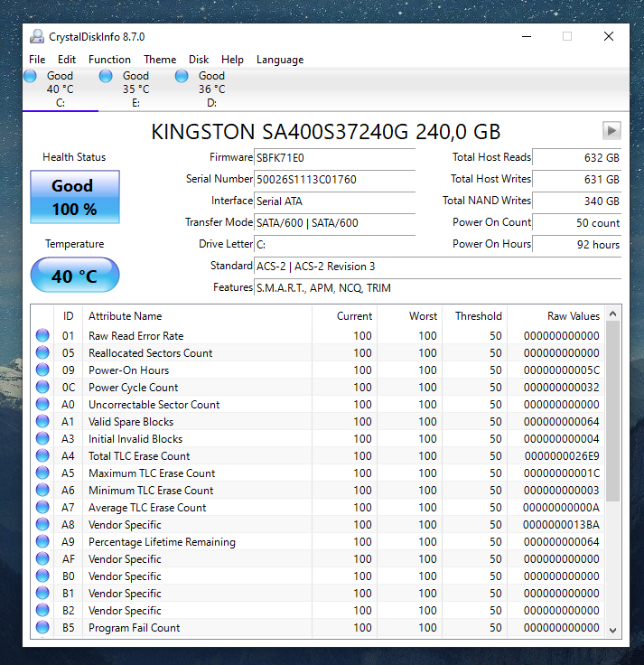Click the Attribute Name column header
This screenshot has width=644, height=665.
pos(197,316)
